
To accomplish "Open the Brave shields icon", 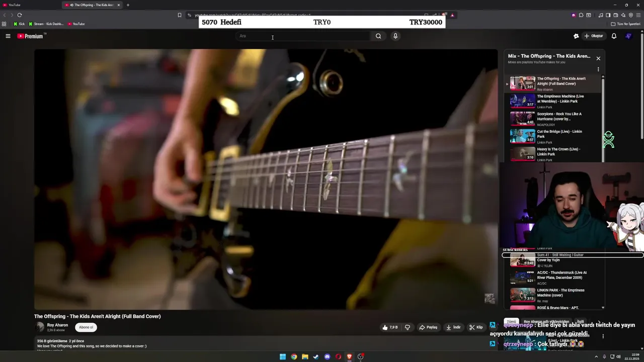I will (x=445, y=15).
